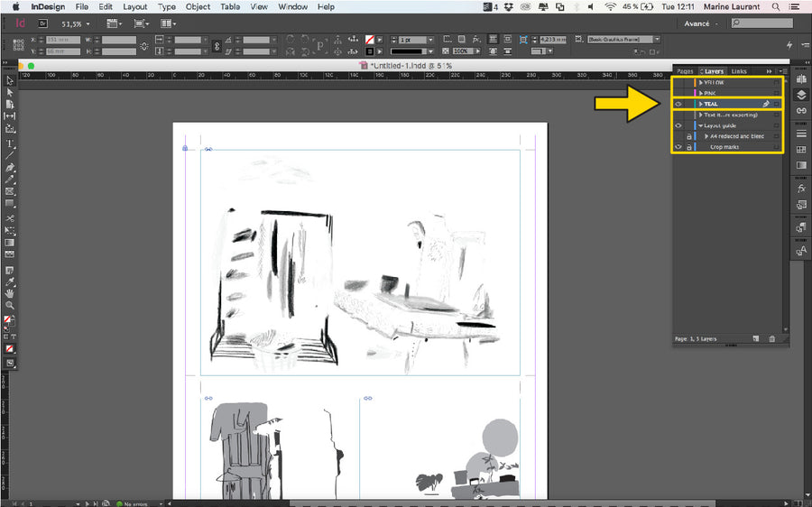The image size is (812, 507).
Task: Hide the Layout guide layer
Action: 678,125
